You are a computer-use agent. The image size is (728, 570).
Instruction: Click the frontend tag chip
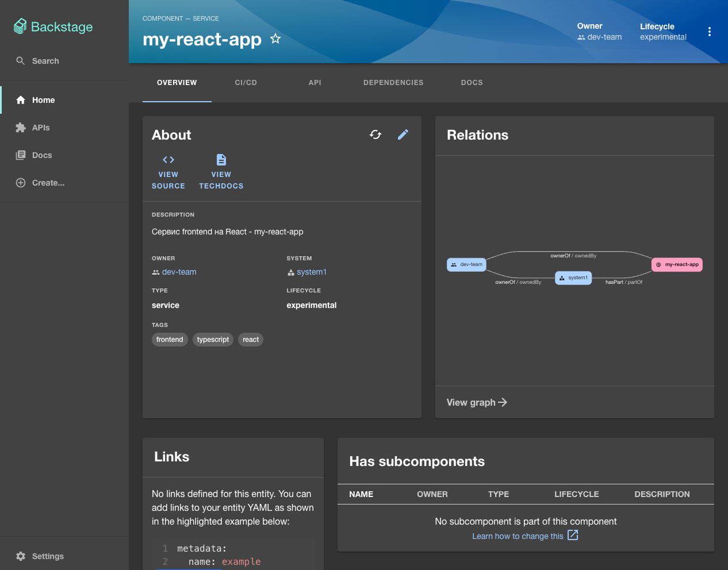pos(170,340)
